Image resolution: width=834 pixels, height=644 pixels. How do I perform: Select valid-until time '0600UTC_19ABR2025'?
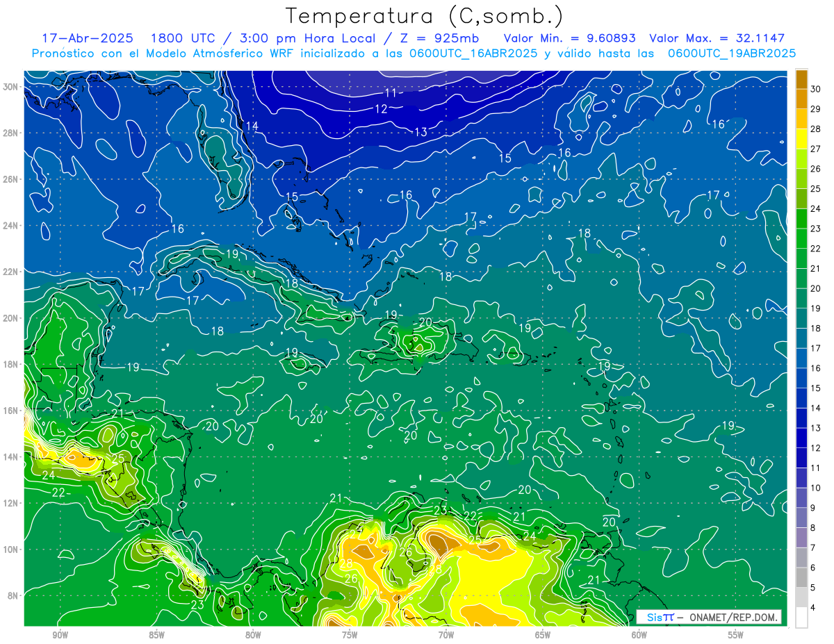[732, 53]
